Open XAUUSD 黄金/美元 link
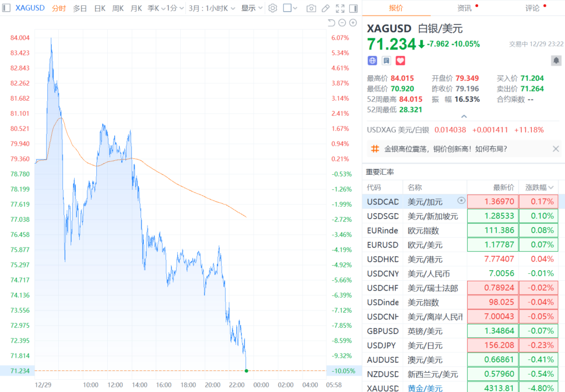Viewport: 565px width, 392px height. point(425,388)
